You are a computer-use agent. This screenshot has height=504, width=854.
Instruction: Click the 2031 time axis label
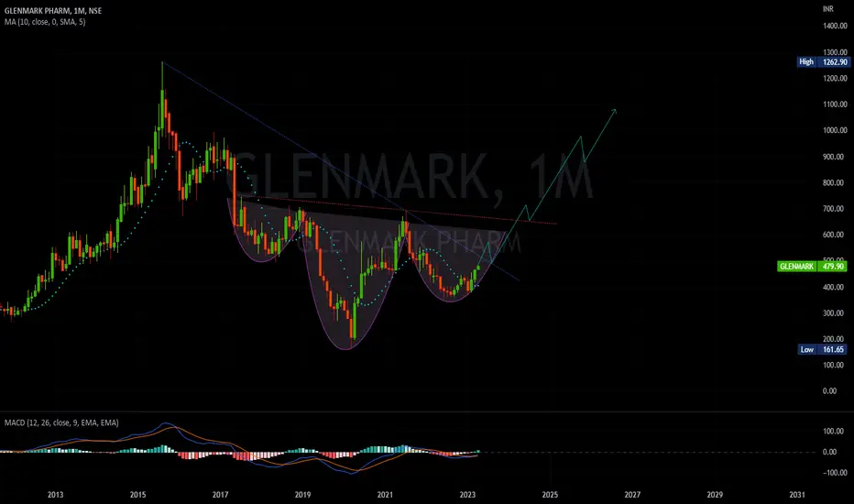797,495
